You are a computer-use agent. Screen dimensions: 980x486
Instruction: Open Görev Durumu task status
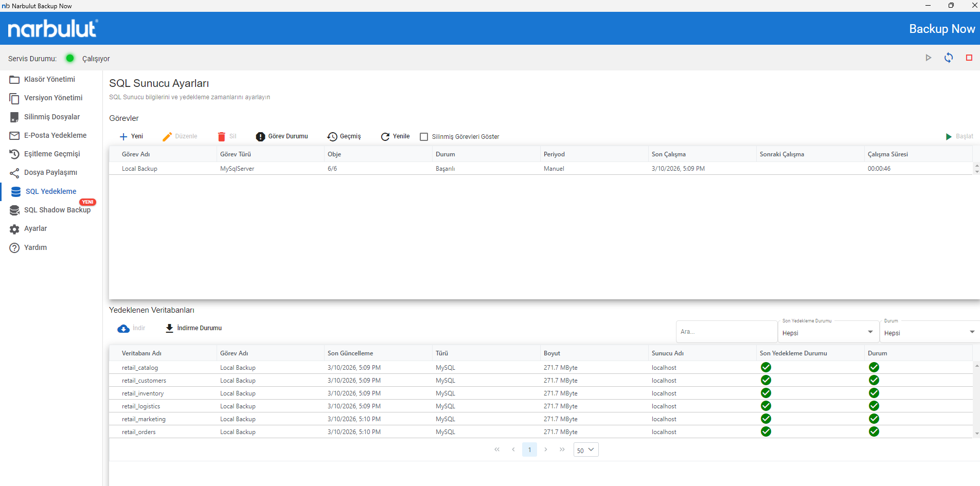[x=282, y=137]
